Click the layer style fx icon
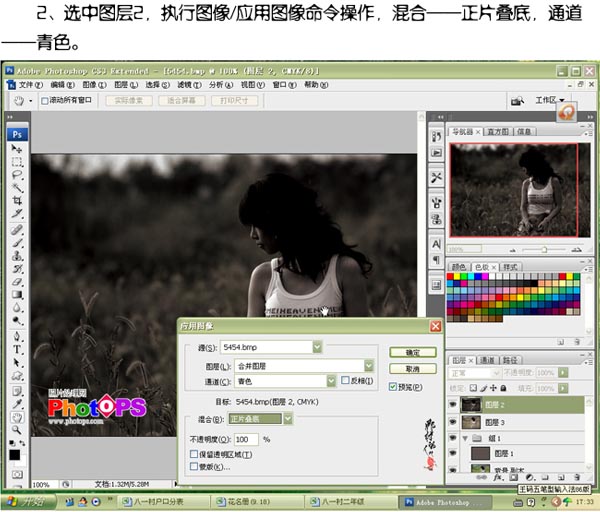 click(498, 477)
